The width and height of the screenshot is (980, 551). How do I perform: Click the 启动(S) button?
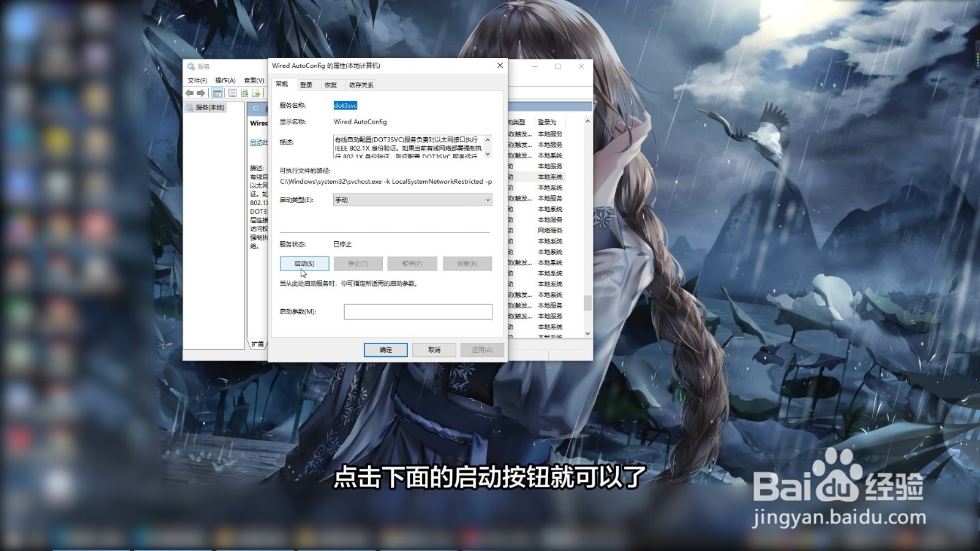(304, 263)
